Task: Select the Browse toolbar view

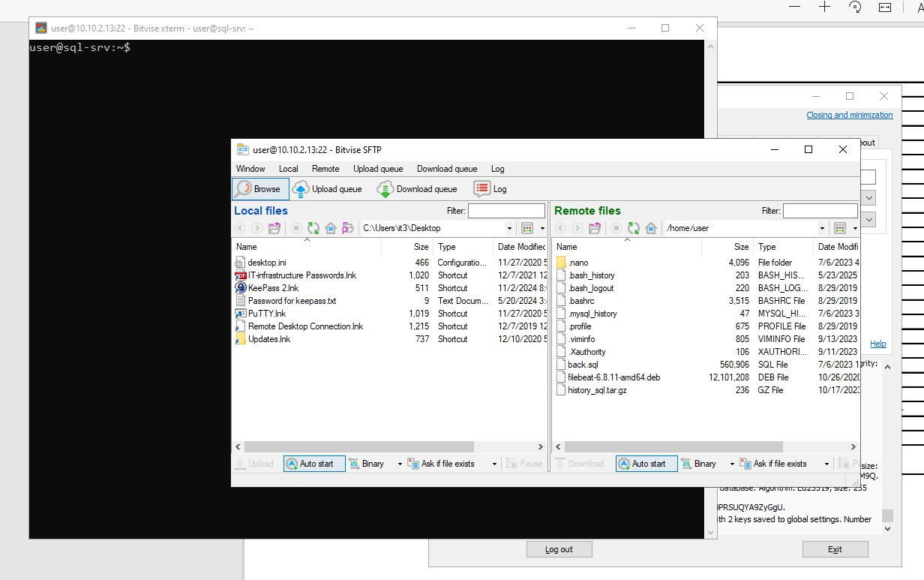Action: click(x=260, y=189)
